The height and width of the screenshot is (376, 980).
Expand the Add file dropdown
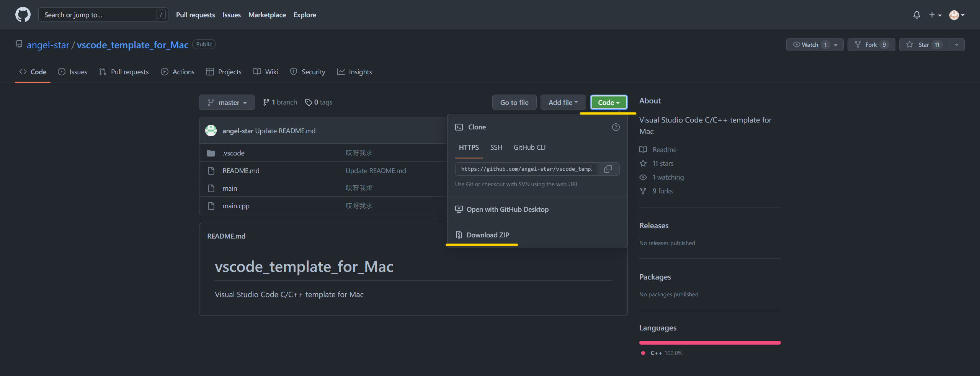(x=563, y=102)
